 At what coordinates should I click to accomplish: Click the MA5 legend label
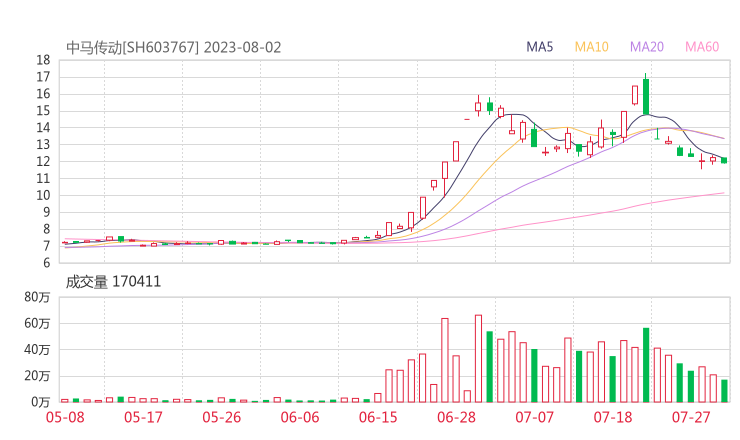[x=539, y=47]
